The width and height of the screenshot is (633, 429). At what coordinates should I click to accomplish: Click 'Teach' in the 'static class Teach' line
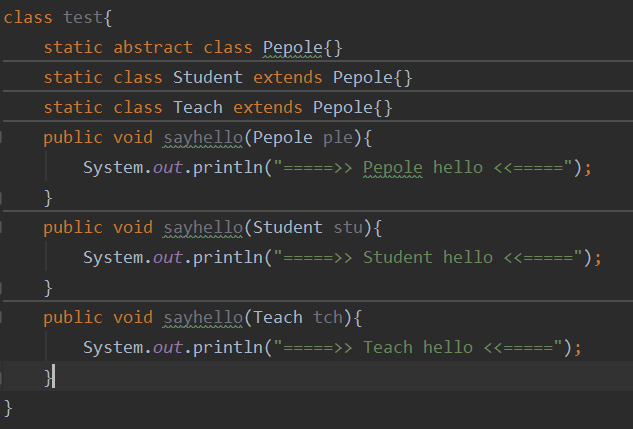point(197,107)
